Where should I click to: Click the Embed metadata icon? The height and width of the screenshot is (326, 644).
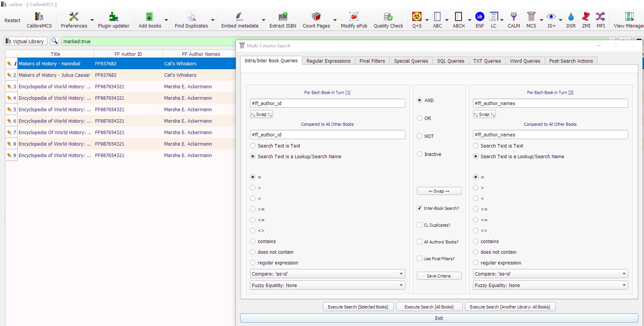pyautogui.click(x=240, y=20)
